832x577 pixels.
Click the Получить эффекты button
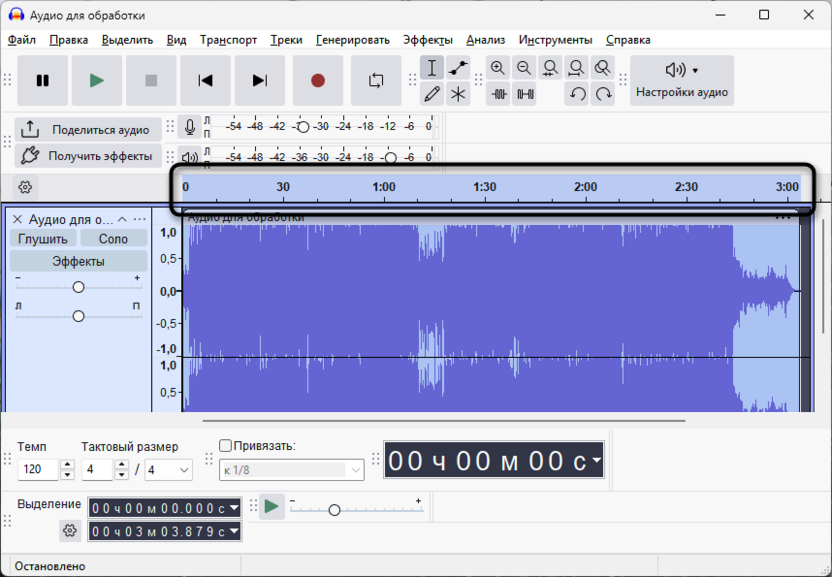point(88,156)
